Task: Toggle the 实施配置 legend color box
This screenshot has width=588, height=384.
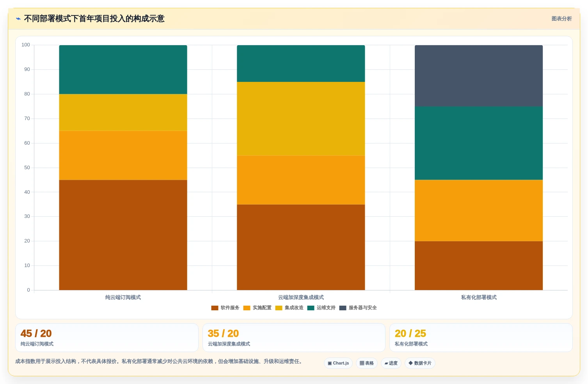Action: [x=247, y=308]
